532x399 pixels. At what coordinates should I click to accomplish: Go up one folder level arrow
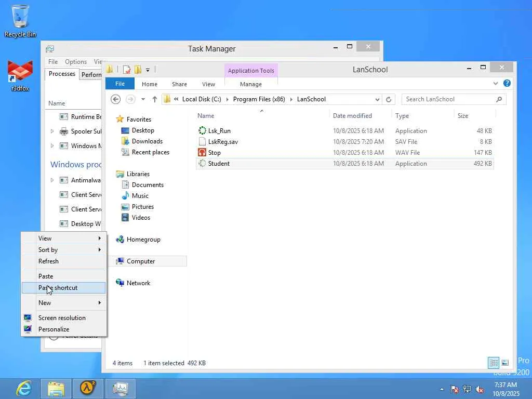(155, 99)
